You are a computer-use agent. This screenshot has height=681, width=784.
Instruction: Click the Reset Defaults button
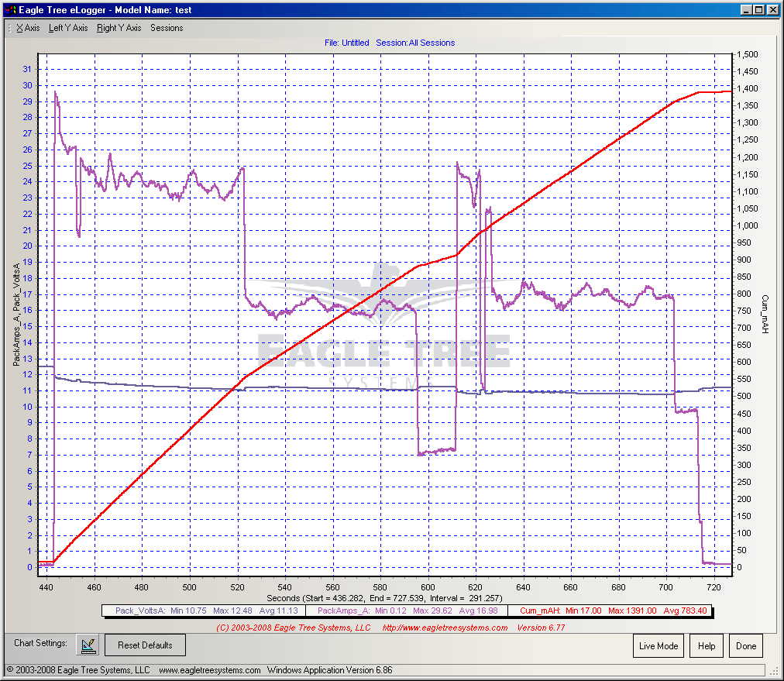145,645
